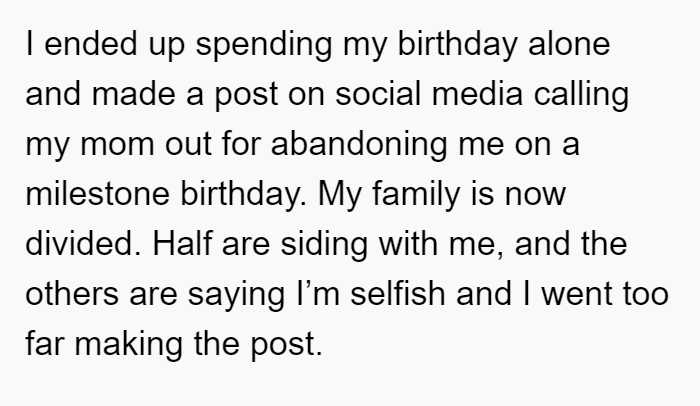
Task: Click the word "spending" in first line
Action: (264, 46)
